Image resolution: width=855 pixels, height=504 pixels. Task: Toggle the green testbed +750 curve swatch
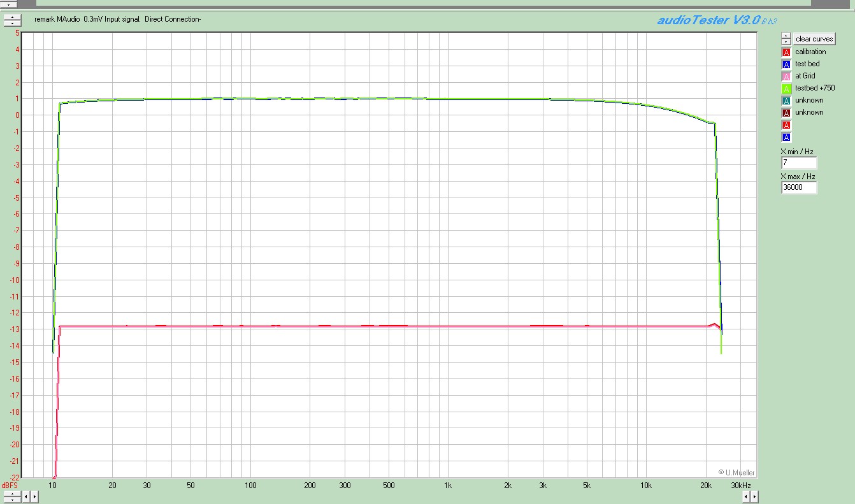(x=786, y=89)
